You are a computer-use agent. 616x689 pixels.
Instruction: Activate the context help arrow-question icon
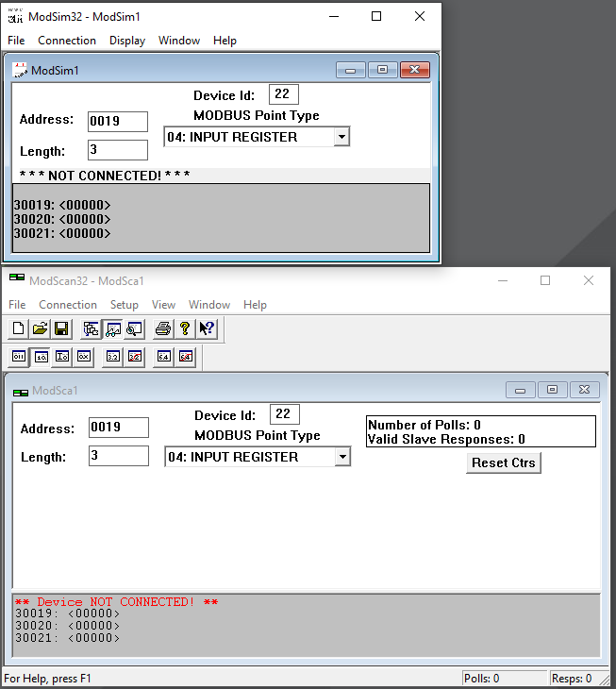click(207, 328)
